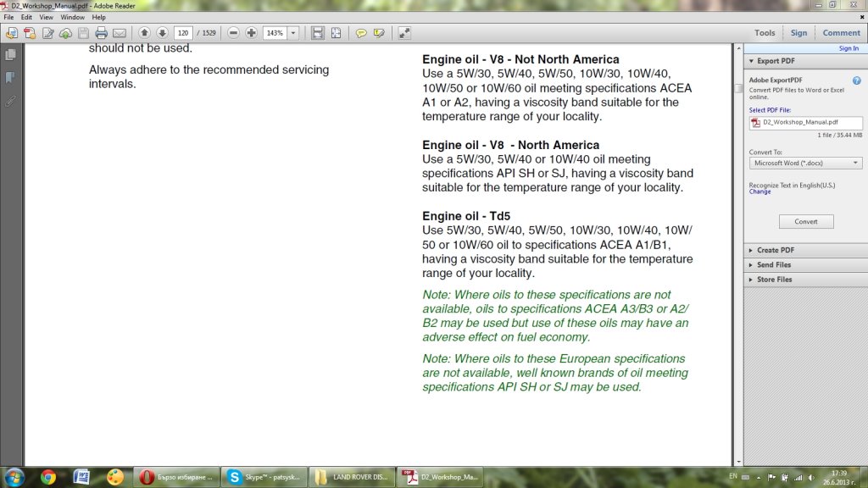Open the Window menu

(73, 17)
